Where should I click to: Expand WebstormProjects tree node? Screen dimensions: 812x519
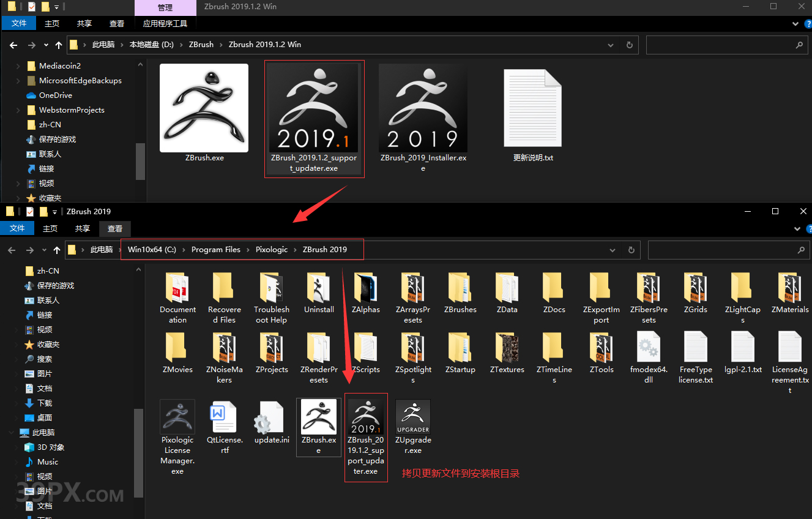[x=19, y=110]
